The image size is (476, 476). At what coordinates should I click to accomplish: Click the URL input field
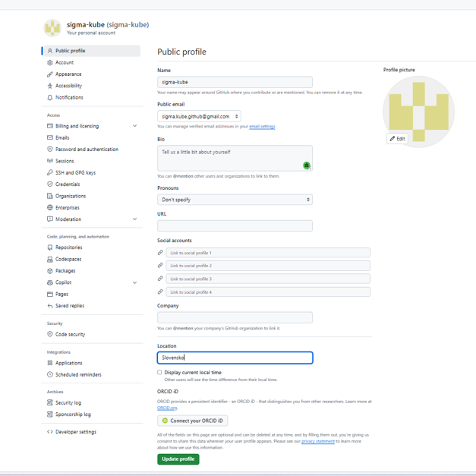click(x=235, y=226)
